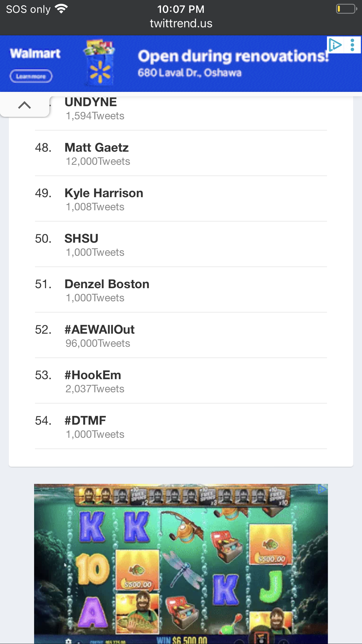
Task: Click the AdChoices icon on slot game ad
Action: 322,489
